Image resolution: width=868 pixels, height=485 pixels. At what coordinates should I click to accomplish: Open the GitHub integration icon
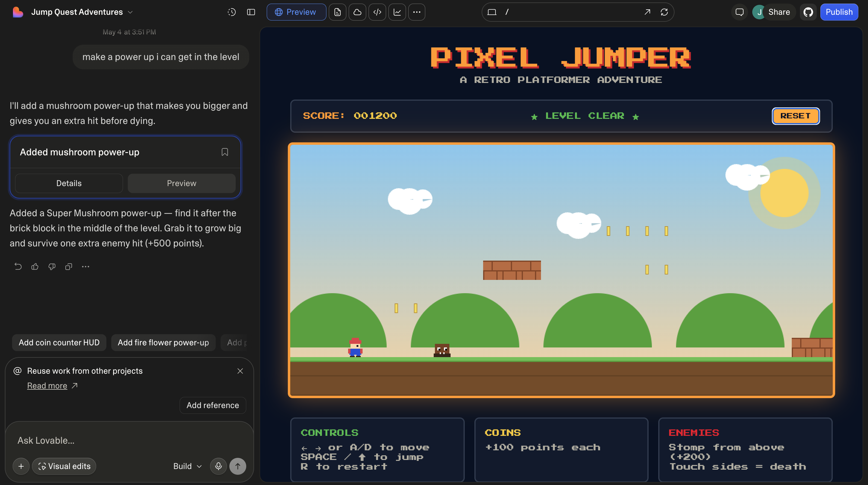point(808,12)
